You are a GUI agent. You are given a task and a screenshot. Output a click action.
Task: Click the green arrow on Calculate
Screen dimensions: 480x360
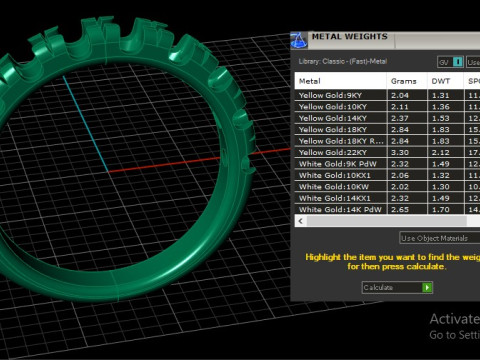click(427, 287)
